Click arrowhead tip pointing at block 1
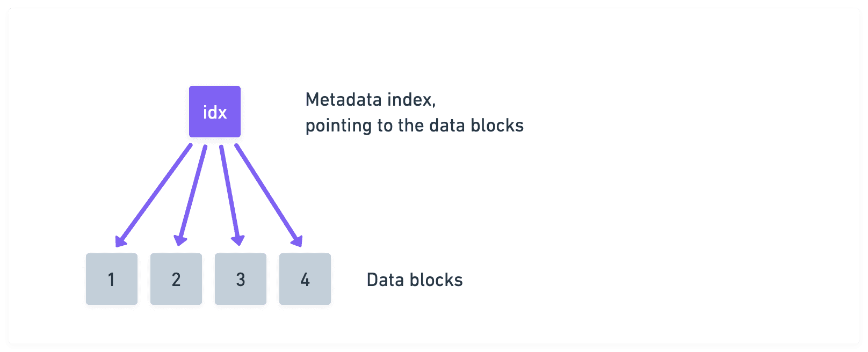This screenshot has height=352, width=868. (118, 245)
